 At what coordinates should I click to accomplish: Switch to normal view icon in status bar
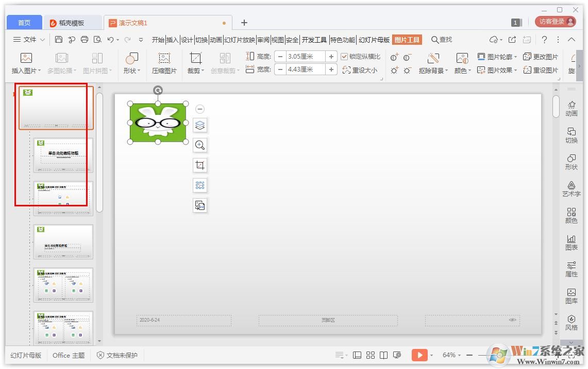357,355
